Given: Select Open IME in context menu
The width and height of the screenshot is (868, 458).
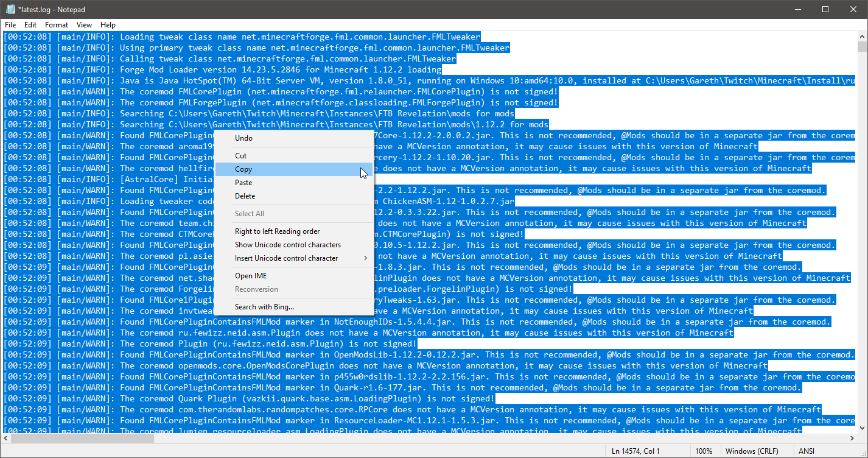Looking at the screenshot, I should point(294,276).
